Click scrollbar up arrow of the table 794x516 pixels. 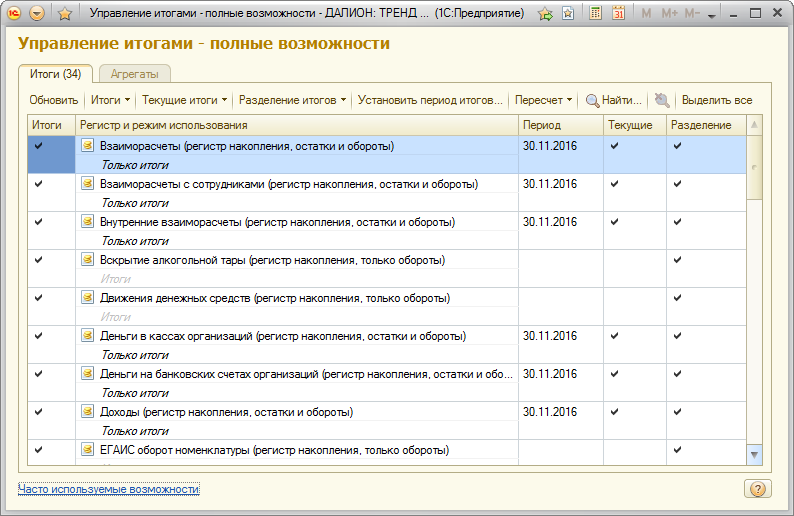755,125
